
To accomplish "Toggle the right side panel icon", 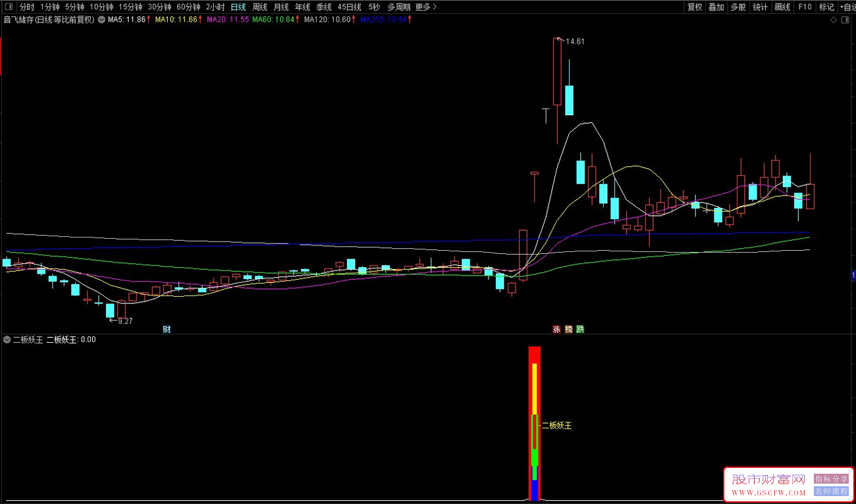I will 846,20.
